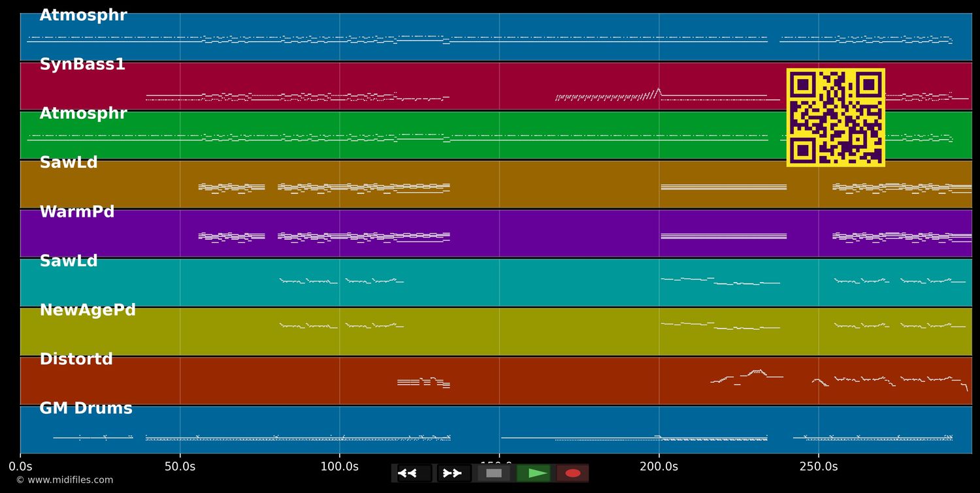Viewport: 980px width, 493px height.
Task: Click the fast-forward button
Action: pyautogui.click(x=454, y=473)
